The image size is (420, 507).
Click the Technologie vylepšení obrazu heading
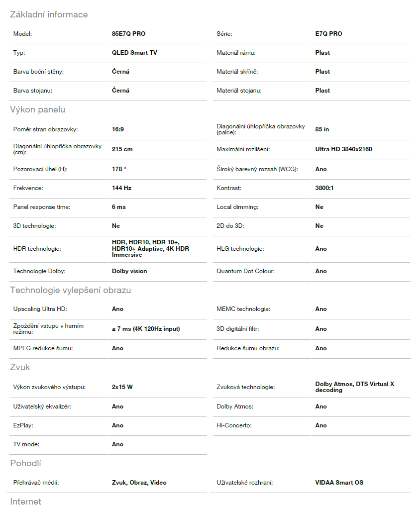click(x=70, y=290)
